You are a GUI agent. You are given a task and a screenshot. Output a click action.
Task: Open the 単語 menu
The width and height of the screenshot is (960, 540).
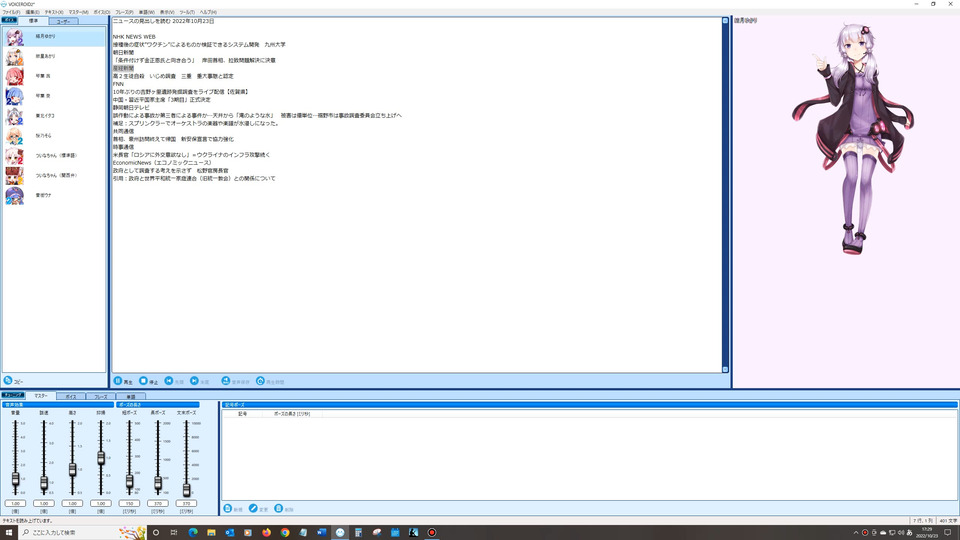[x=146, y=12]
